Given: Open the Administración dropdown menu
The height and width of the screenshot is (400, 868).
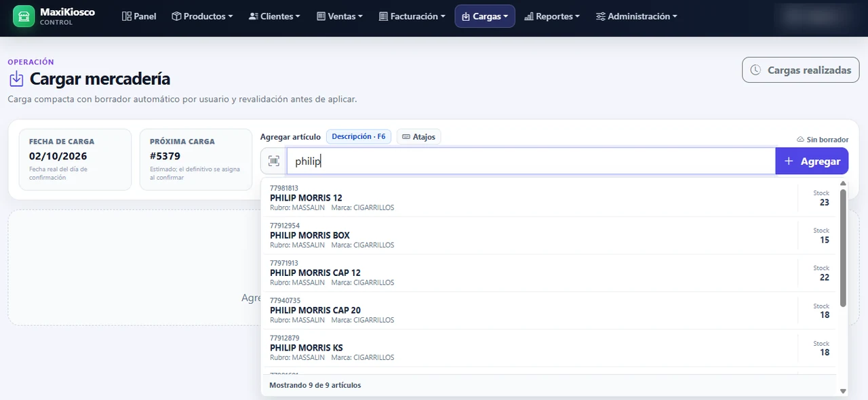Looking at the screenshot, I should pos(636,16).
